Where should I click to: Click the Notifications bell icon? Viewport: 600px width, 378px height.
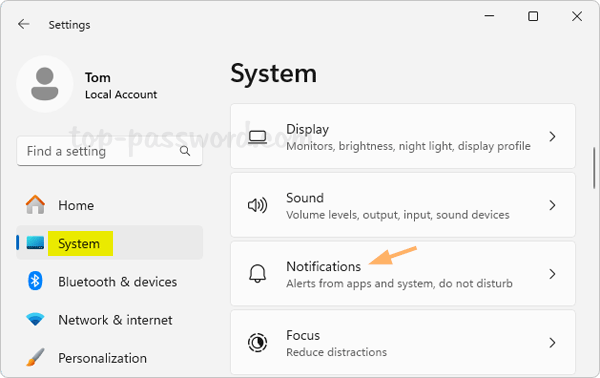pos(257,274)
